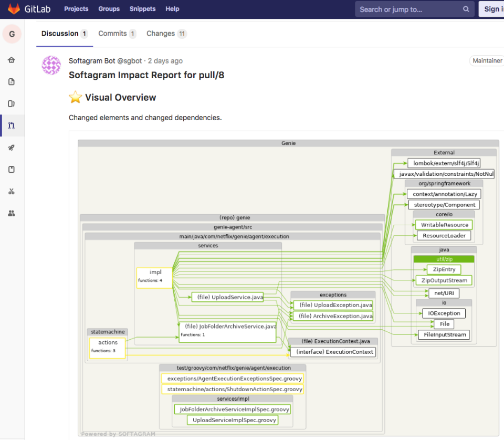Viewport: 504px width, 440px height.
Task: Open the CI/CD pipelines rocket icon
Action: pyautogui.click(x=12, y=148)
